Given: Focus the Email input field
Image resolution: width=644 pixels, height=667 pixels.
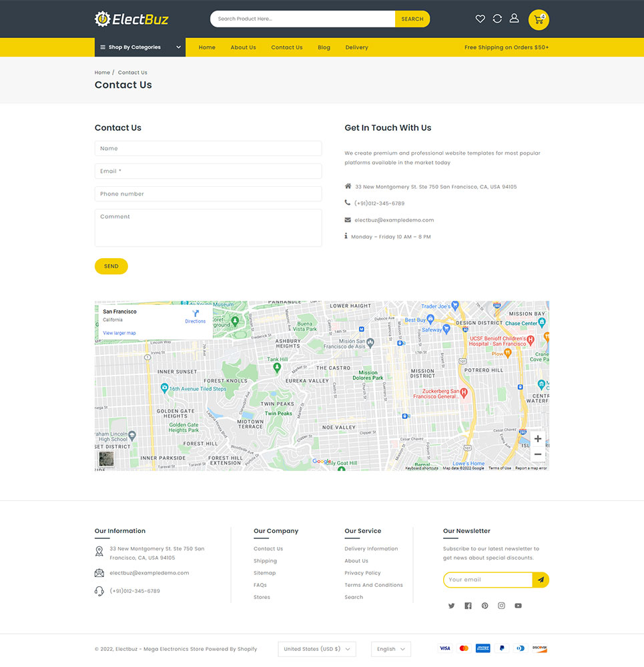Looking at the screenshot, I should 208,171.
